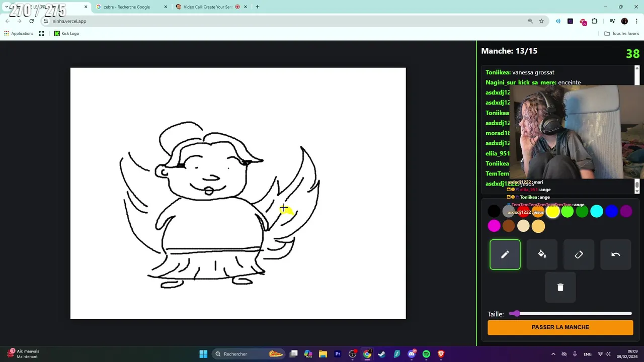This screenshot has width=644, height=362.
Task: Pick the light orange-tan swatch
Action: 538,226
